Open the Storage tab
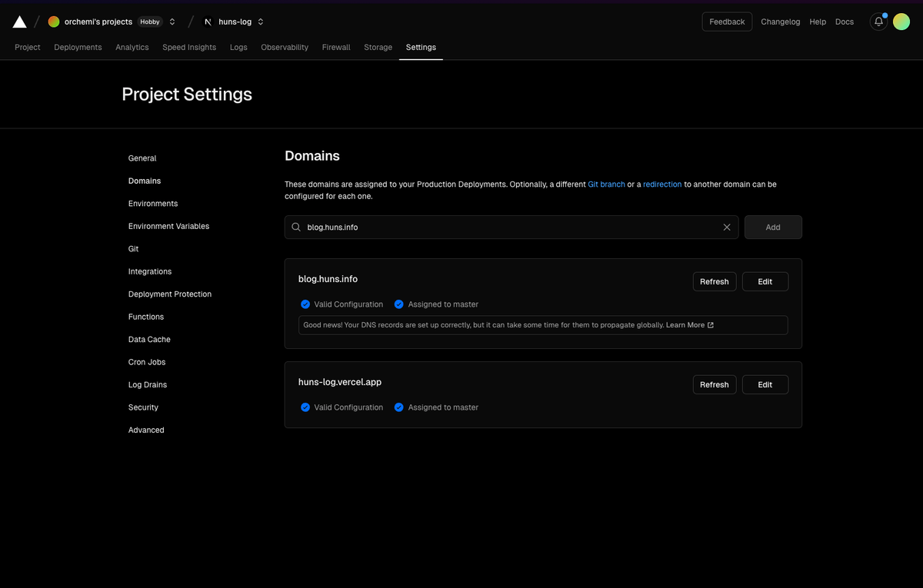Screen dimensions: 923x588 point(378,47)
